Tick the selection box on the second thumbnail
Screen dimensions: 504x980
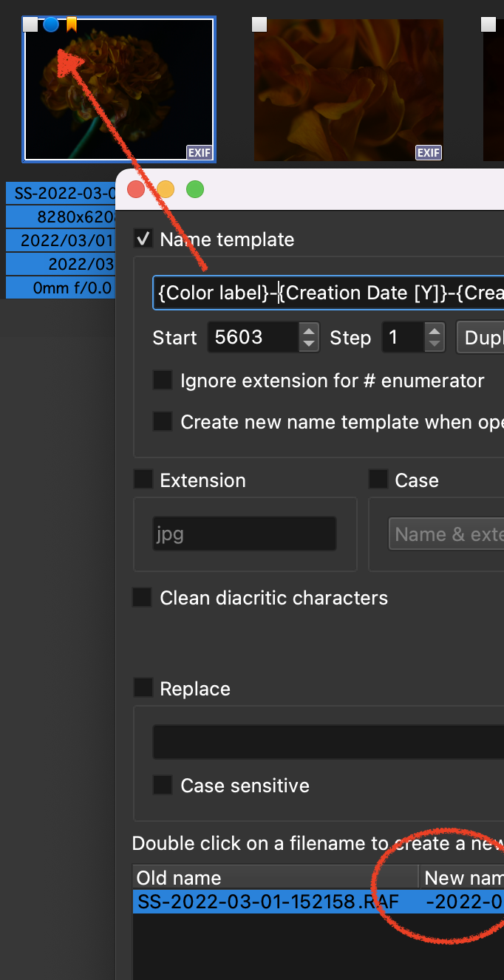(x=259, y=25)
